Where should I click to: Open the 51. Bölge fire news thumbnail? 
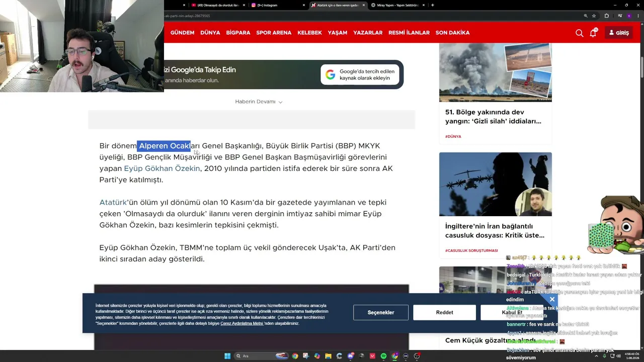point(496,72)
